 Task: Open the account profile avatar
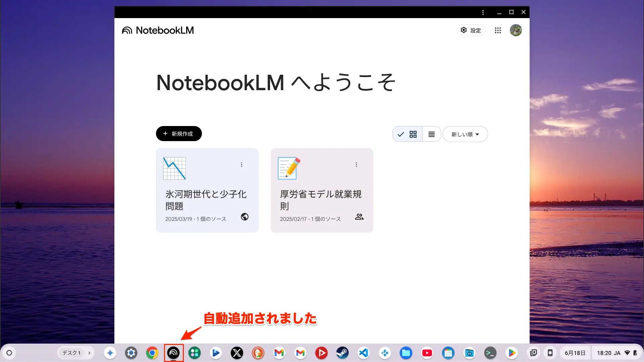coord(516,30)
